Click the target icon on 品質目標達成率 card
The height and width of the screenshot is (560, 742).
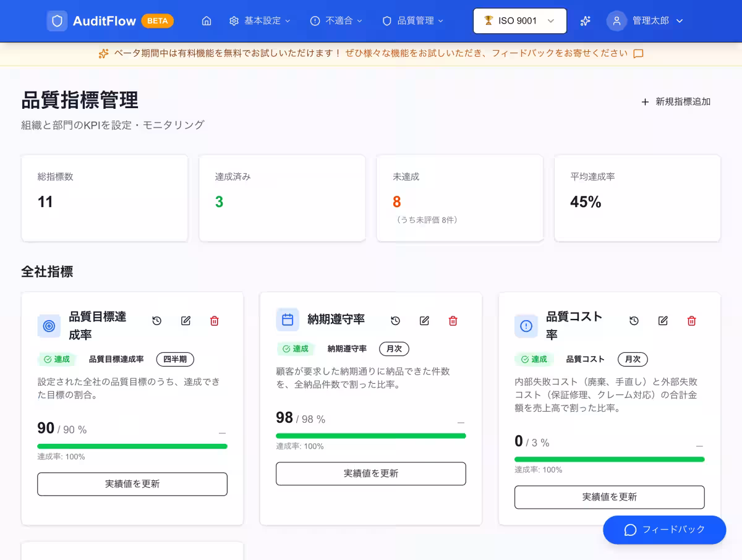tap(49, 326)
